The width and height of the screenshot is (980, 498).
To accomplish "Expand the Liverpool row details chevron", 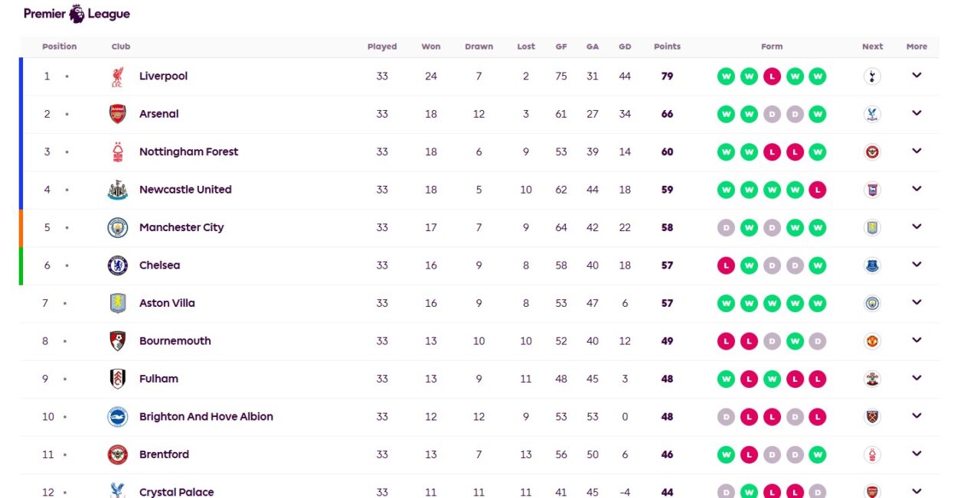I will [x=916, y=76].
